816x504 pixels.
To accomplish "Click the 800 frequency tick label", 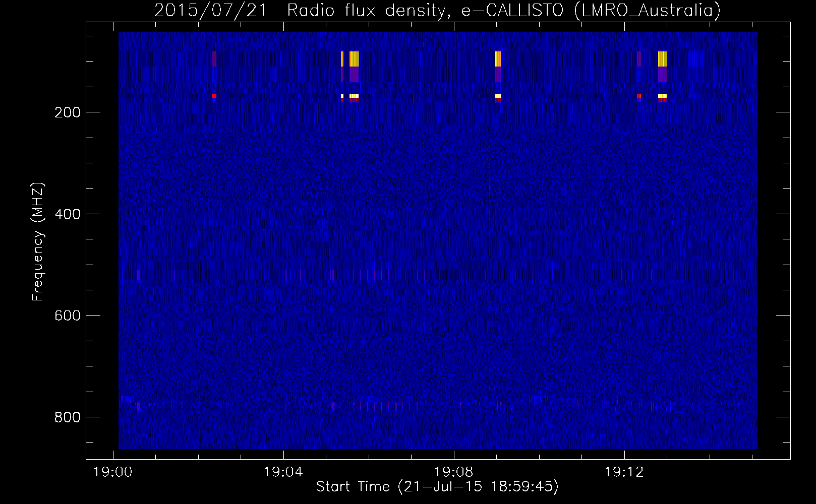I will (68, 417).
